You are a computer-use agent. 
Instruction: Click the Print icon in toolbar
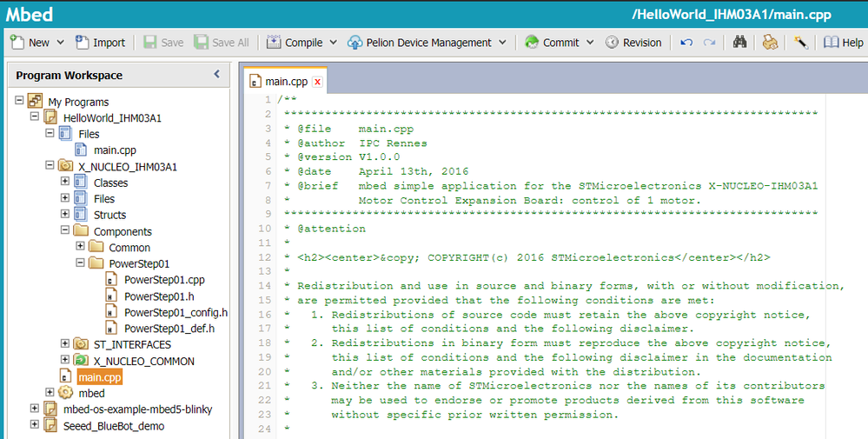point(770,42)
